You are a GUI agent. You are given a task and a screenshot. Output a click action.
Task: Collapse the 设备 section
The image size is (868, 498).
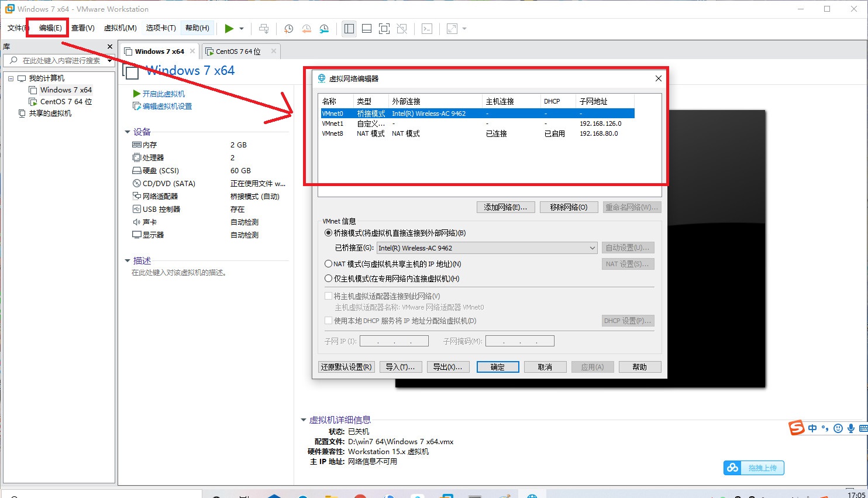click(128, 132)
